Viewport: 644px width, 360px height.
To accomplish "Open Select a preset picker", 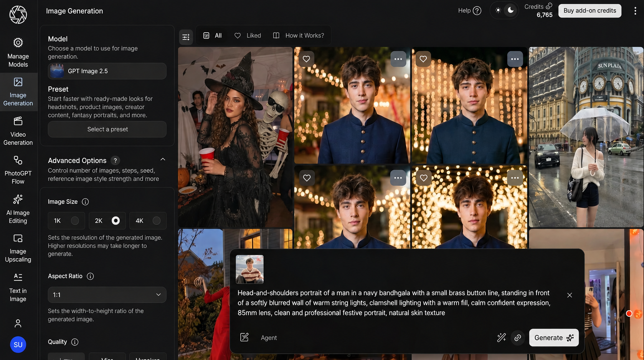I will pos(107,129).
